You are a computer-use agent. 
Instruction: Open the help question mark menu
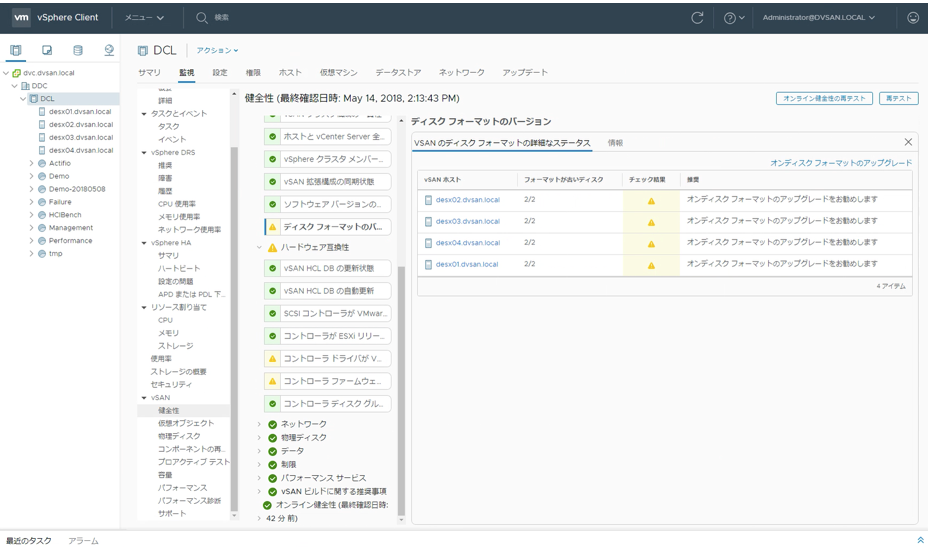[x=734, y=18]
